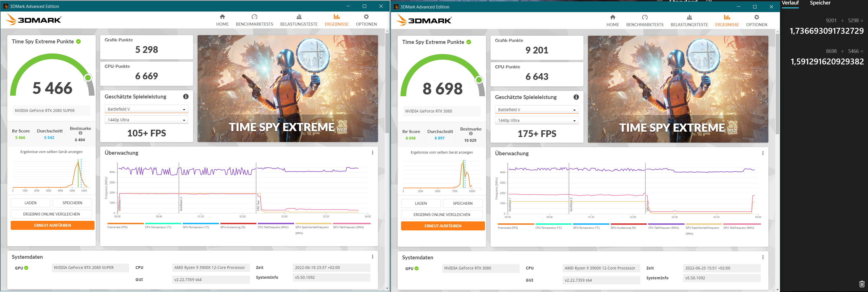The width and height of the screenshot is (868, 292).
Task: Click info icon for Geschätzte Spieleleistung, left window
Action: coord(186,97)
